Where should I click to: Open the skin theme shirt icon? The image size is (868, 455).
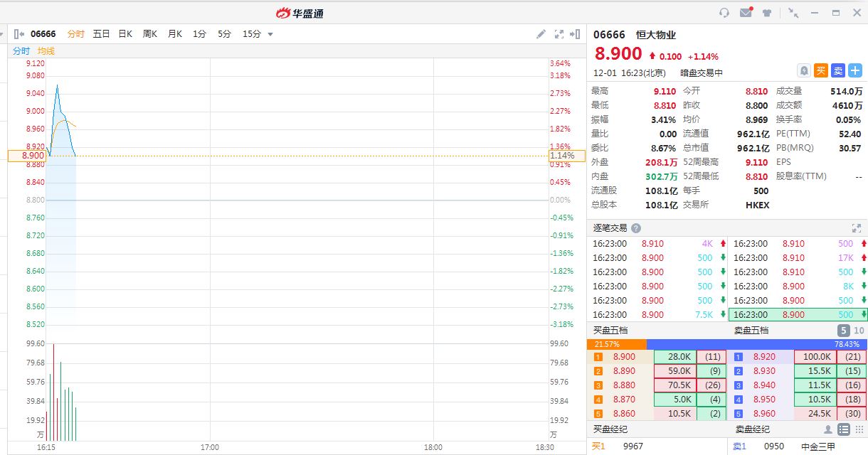point(767,13)
